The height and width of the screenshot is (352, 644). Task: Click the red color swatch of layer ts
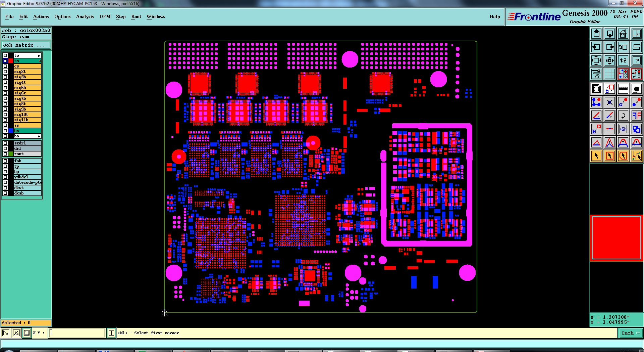point(11,61)
